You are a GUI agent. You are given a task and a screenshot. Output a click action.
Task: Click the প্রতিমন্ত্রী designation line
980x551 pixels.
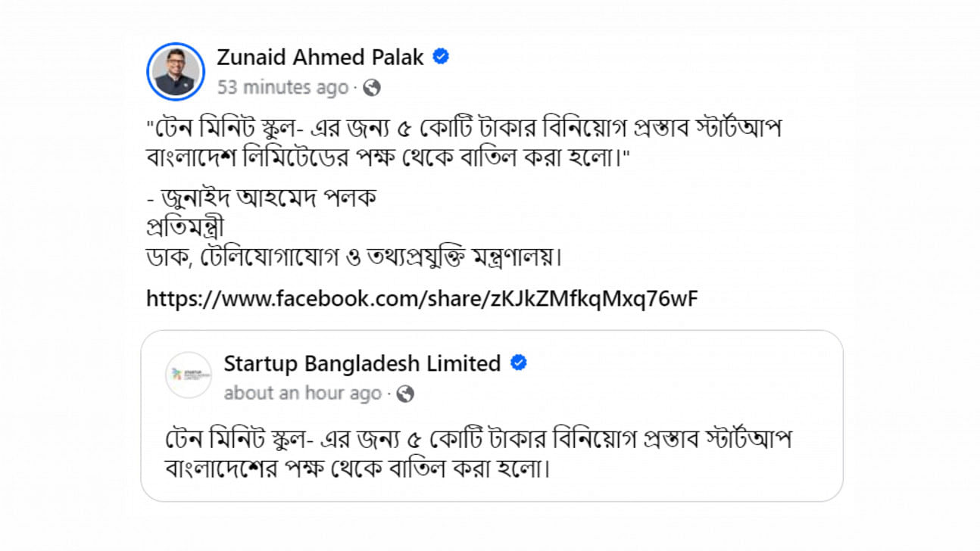point(185,228)
